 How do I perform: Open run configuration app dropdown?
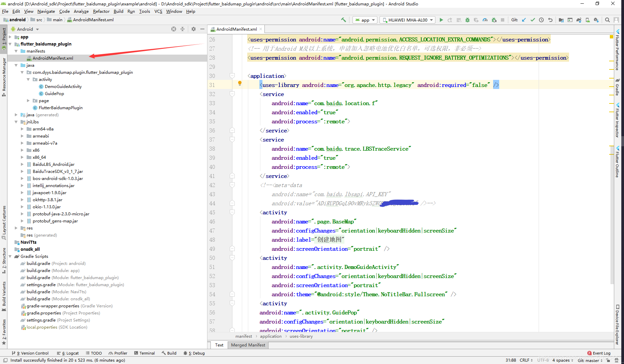coord(365,20)
